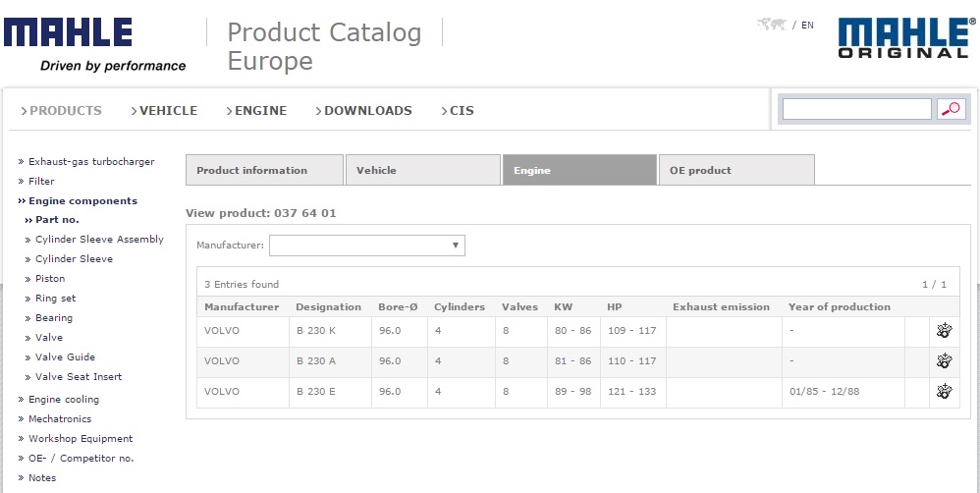Viewport: 980px width, 493px height.
Task: Collapse the Engine components category
Action: [82, 200]
